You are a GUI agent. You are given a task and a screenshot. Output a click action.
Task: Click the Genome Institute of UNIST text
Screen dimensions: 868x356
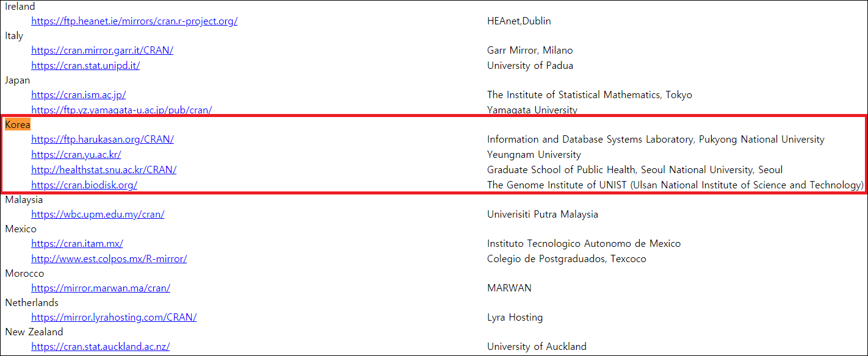[676, 185]
